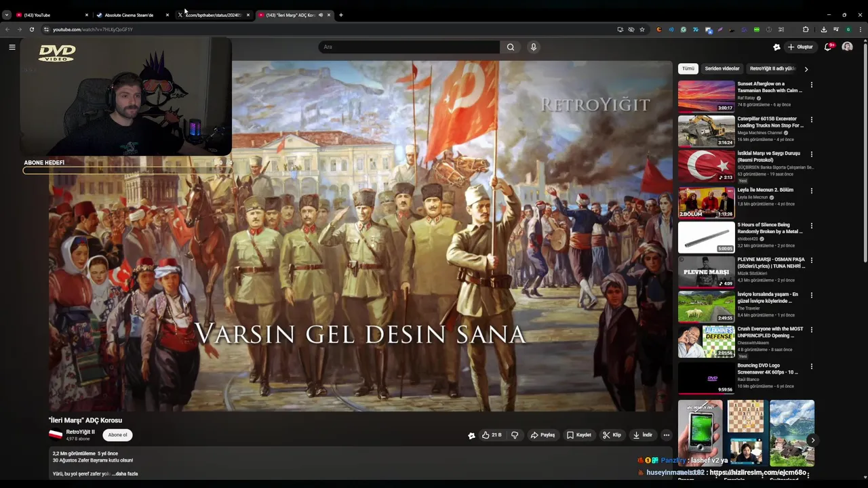Click the video player to pause

point(360,236)
